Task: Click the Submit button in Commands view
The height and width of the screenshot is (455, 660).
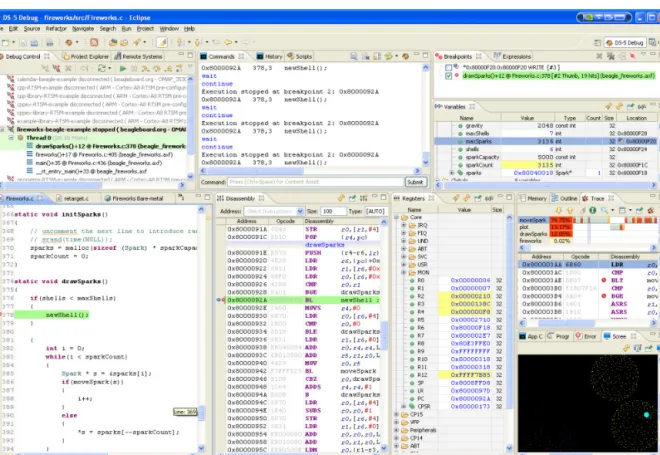Action: (x=415, y=182)
